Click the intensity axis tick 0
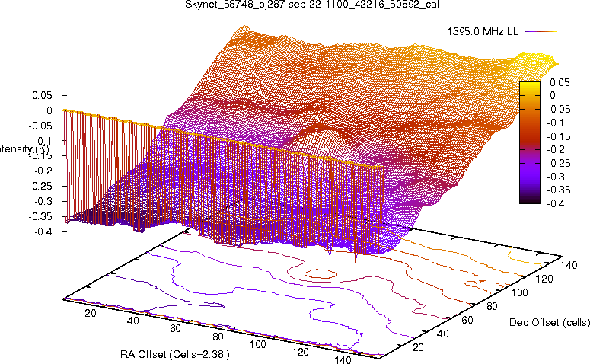This screenshot has height=364, width=590. coord(49,110)
